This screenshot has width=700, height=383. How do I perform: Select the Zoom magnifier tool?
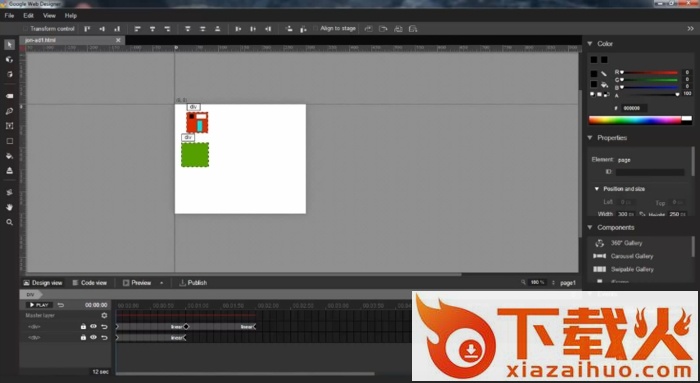(9, 222)
